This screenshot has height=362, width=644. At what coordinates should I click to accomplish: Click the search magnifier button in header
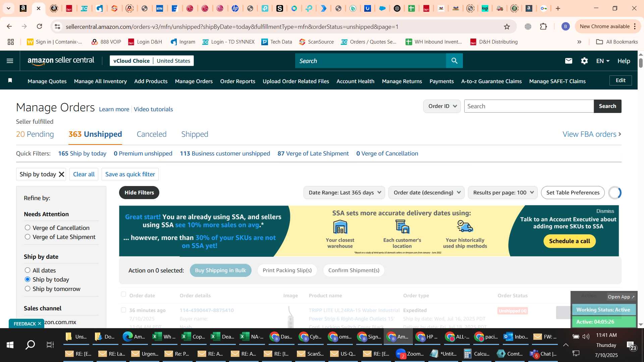tap(454, 61)
